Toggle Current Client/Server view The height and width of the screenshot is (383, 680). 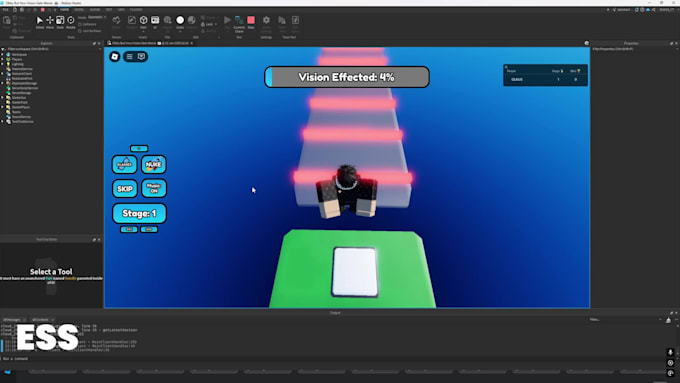(x=239, y=24)
